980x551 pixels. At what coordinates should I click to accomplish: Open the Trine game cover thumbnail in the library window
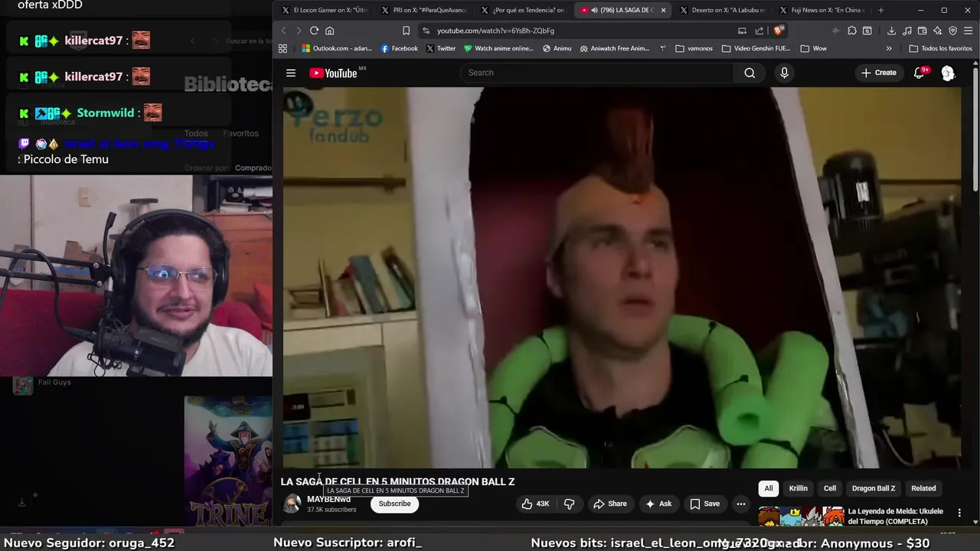pyautogui.click(x=228, y=461)
